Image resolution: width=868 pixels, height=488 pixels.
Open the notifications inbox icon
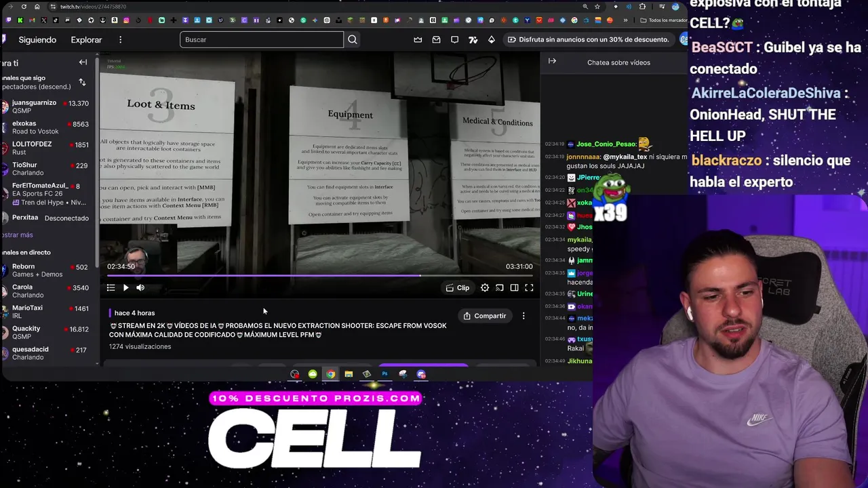[437, 40]
